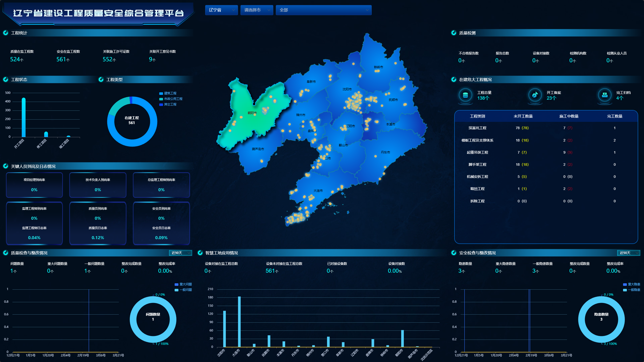Click 铁岭市 label on the map
This screenshot has height=362, width=644.
click(x=379, y=67)
